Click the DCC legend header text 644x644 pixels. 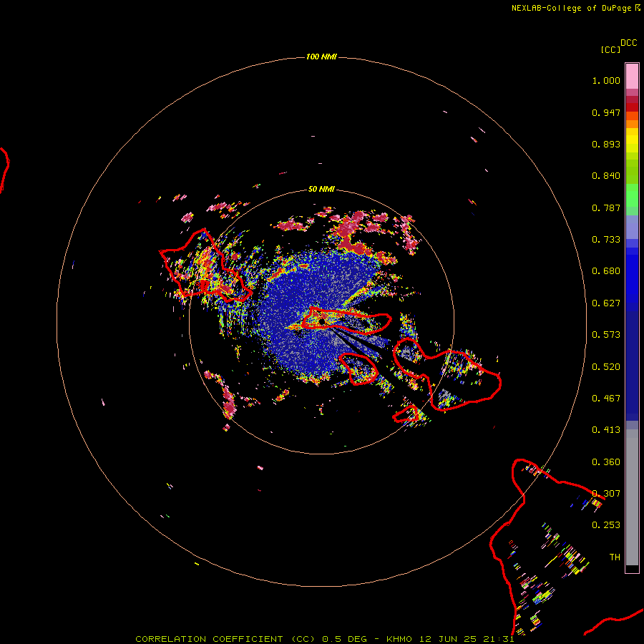628,43
